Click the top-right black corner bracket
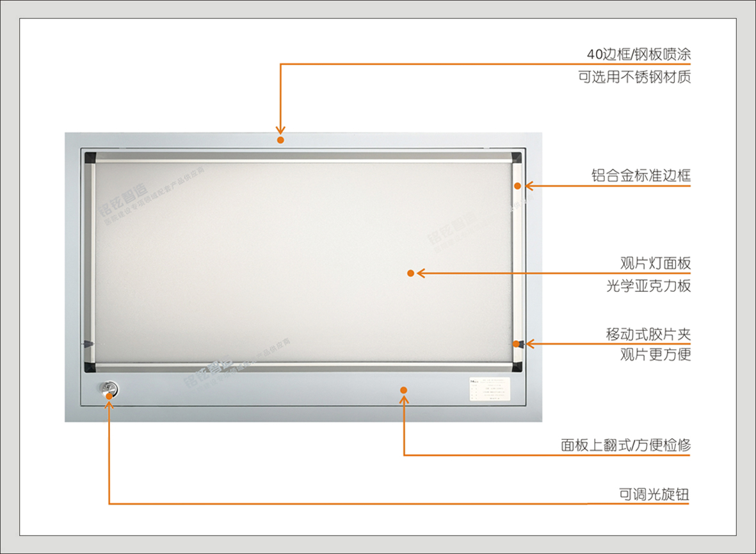This screenshot has width=756, height=554. point(517,157)
